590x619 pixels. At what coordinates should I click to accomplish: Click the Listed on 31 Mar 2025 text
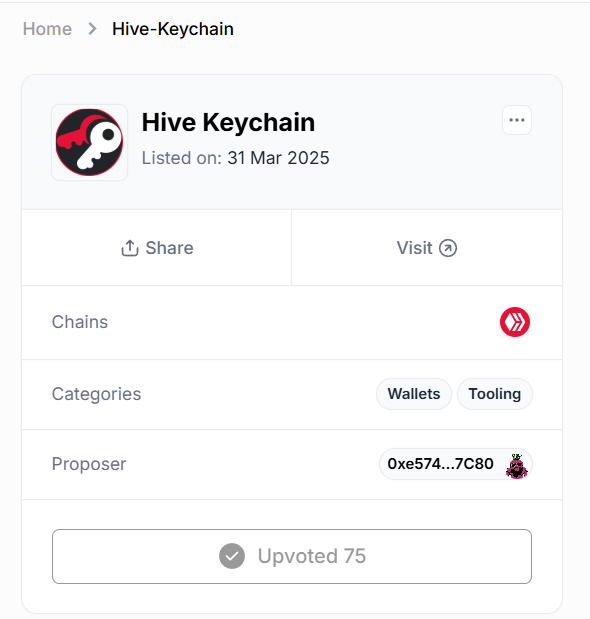235,158
